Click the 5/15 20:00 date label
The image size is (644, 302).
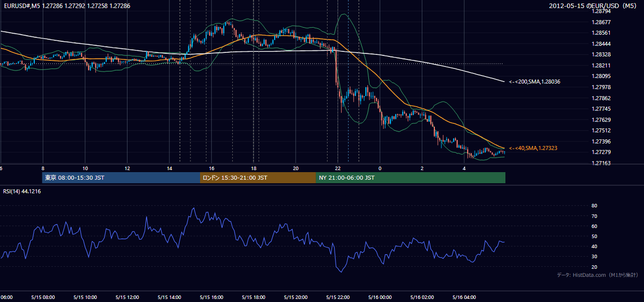pos(296,297)
